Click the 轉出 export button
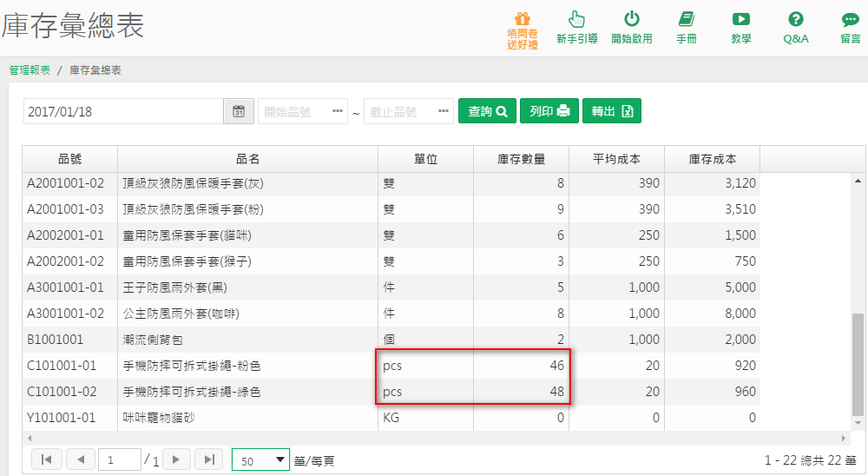 click(x=612, y=111)
